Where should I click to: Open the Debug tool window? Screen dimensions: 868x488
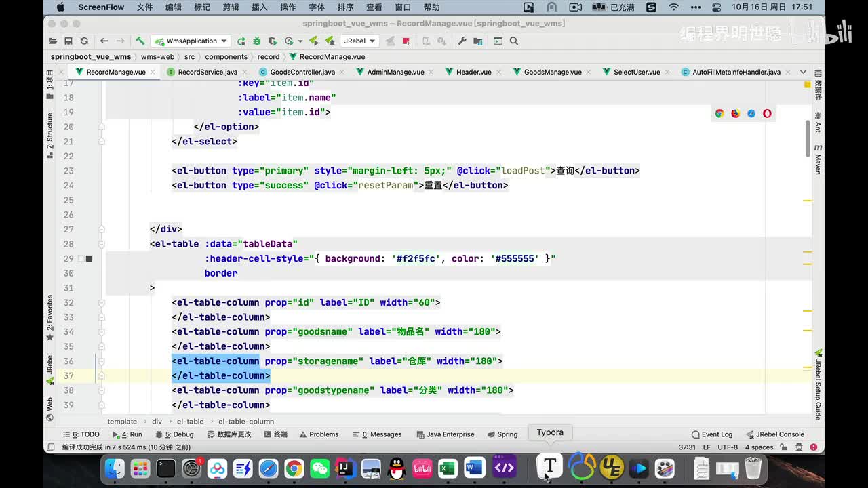(174, 434)
